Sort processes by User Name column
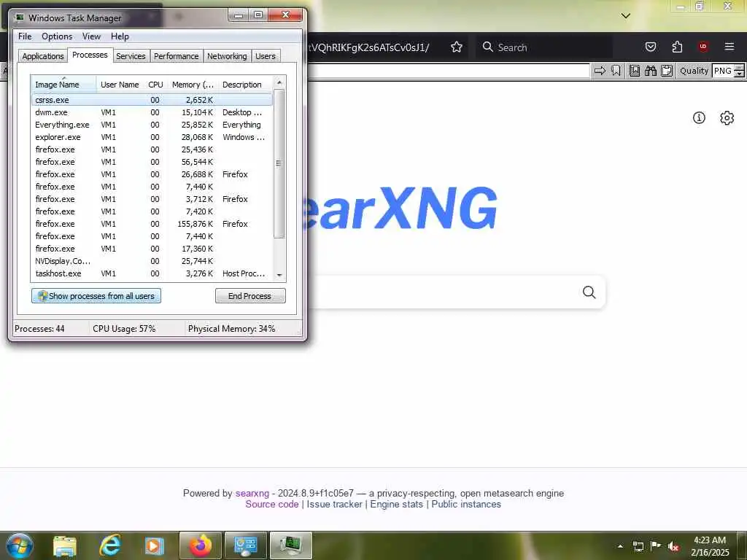 (x=120, y=85)
